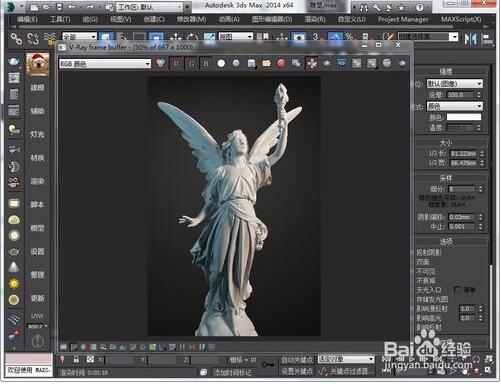This screenshot has width=501, height=384.
Task: Open the 全部 selection filter dropdown
Action: tap(79, 37)
